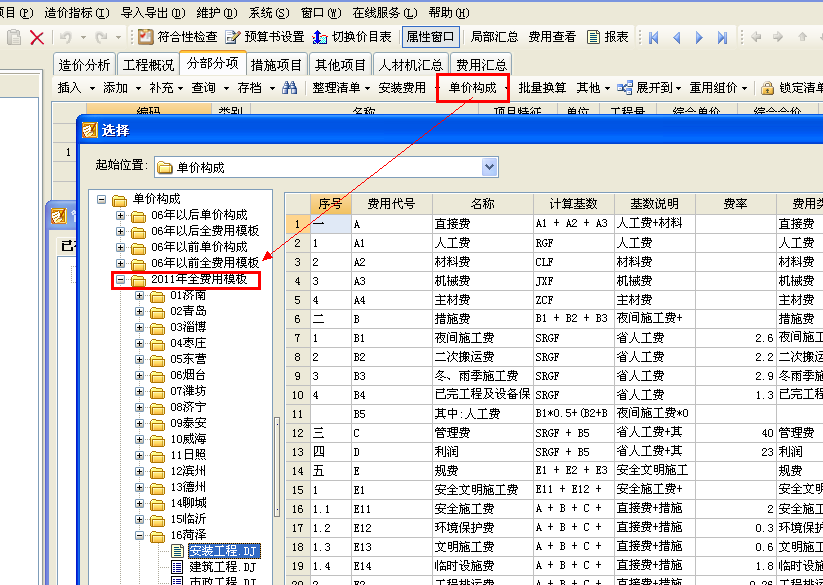Open 帮助 menu

[x=449, y=12]
